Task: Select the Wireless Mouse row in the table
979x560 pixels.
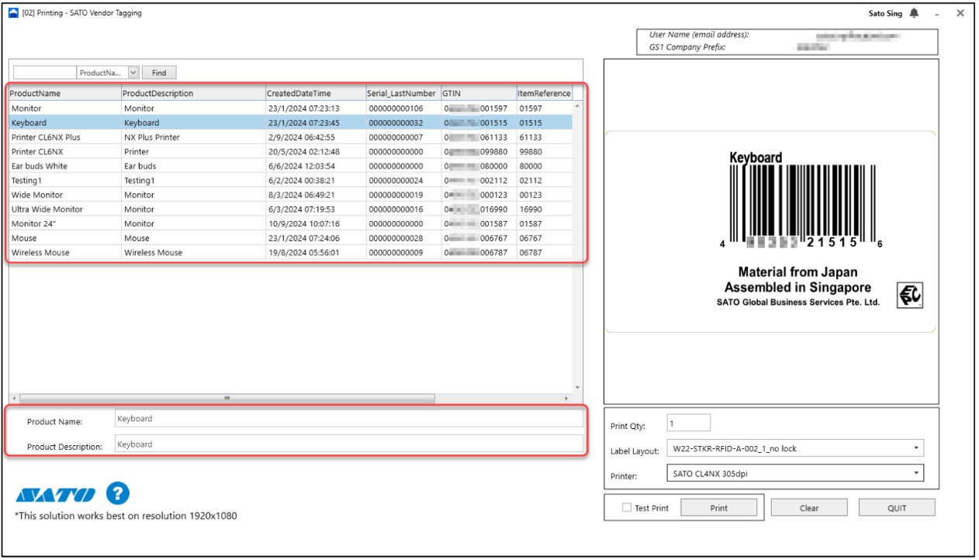Action: 233,252
